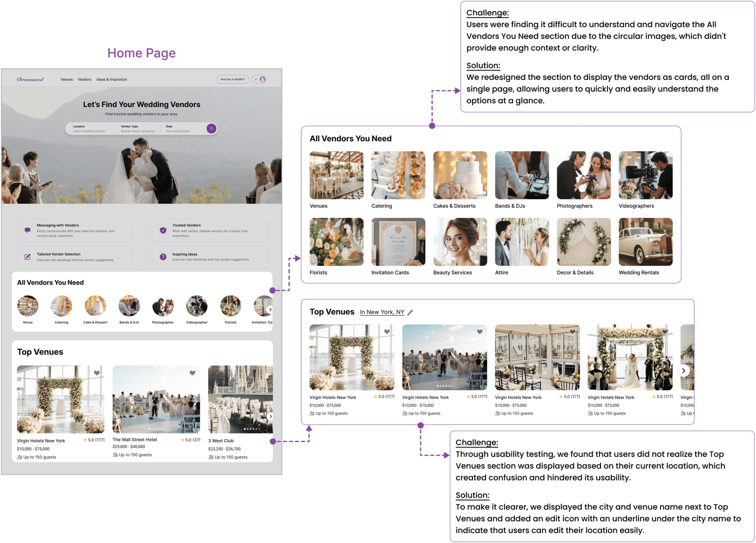The image size is (756, 543).
Task: Open the hamburger menu in the header
Action: point(256,80)
